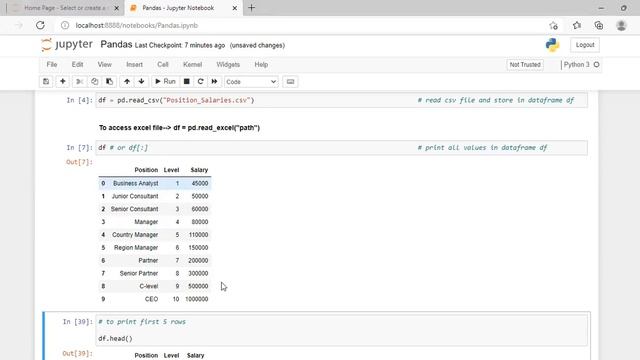Screen dimensions: 640x360
Task: Open the Cell menu
Action: coord(163,64)
